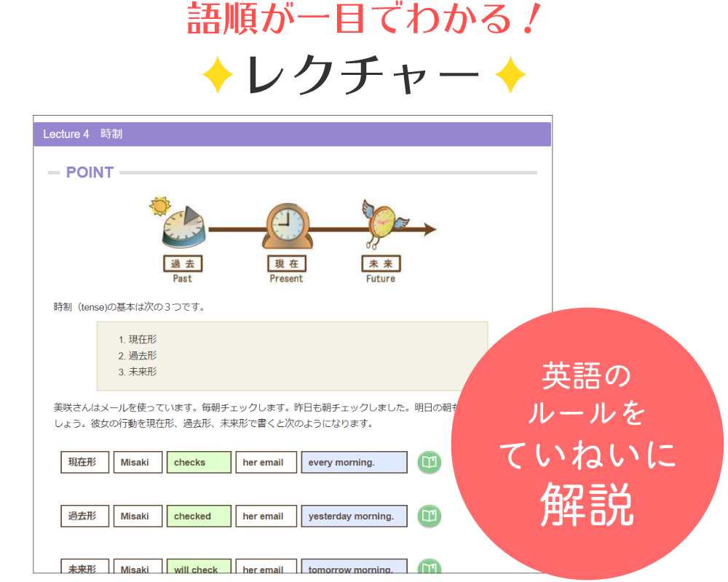The image size is (728, 582).
Task: Click the 過去形 label box in the second sentence row
Action: point(84,517)
